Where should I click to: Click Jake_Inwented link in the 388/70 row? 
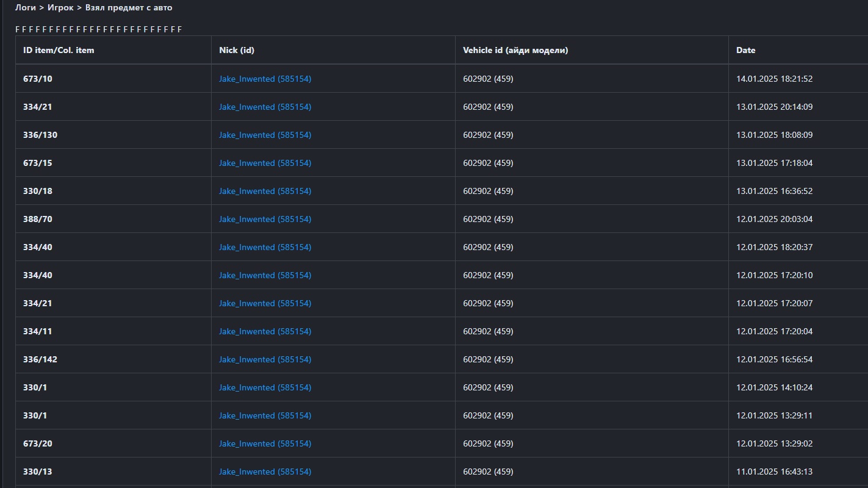[x=265, y=219]
